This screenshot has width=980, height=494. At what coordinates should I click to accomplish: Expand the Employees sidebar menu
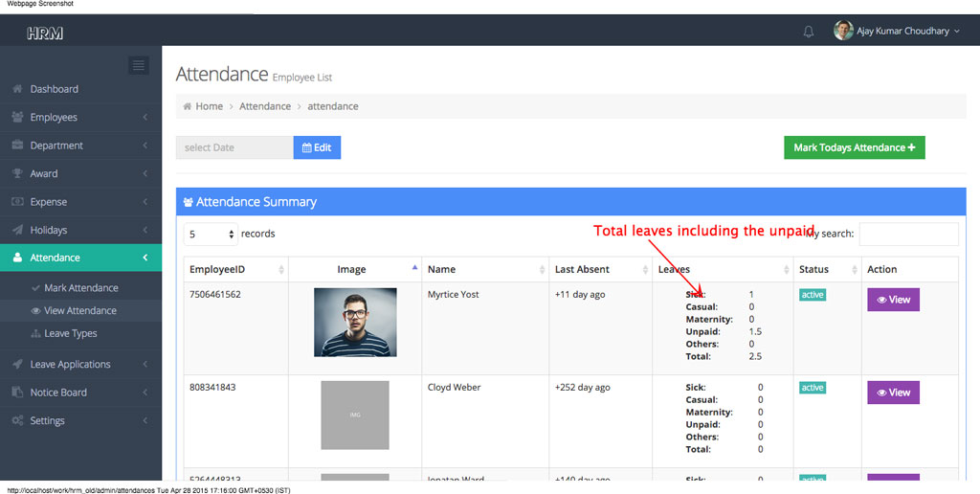point(54,117)
